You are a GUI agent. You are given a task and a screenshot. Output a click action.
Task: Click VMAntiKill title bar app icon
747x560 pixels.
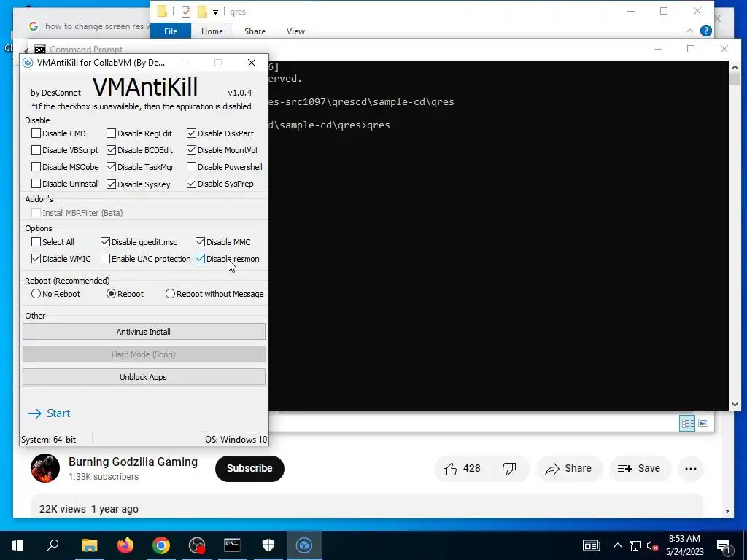[28, 63]
